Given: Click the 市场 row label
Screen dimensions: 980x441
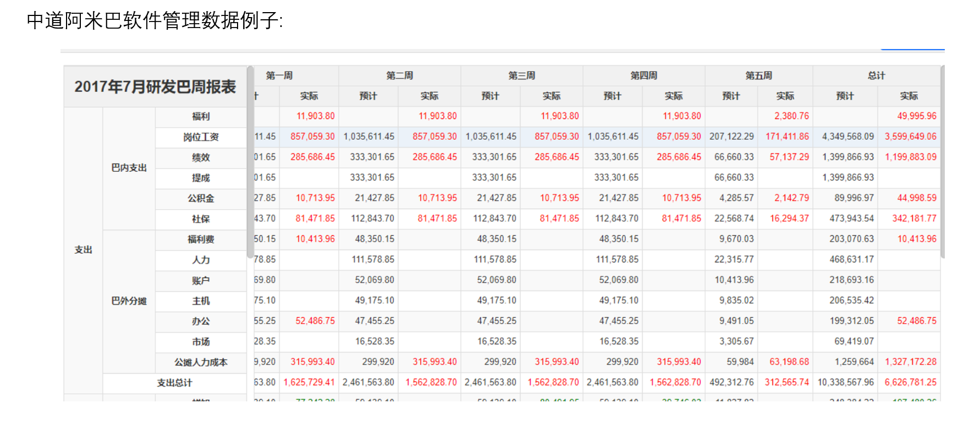Looking at the screenshot, I should click(x=201, y=341).
